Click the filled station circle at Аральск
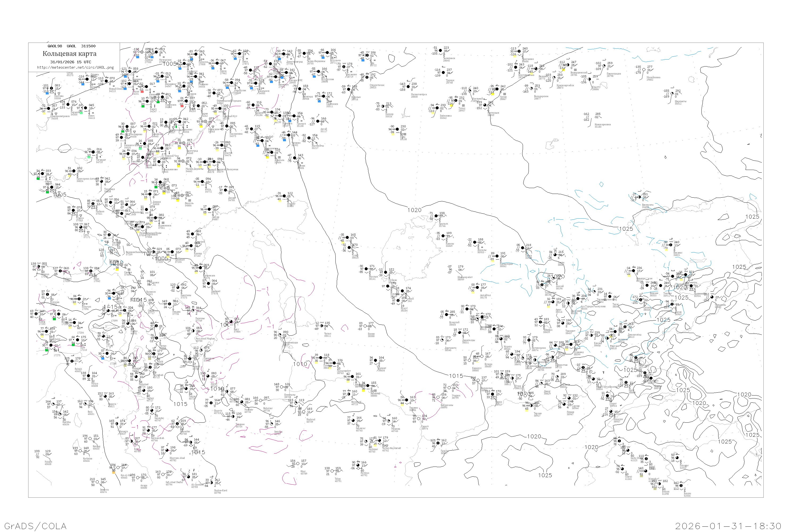 (x=436, y=216)
